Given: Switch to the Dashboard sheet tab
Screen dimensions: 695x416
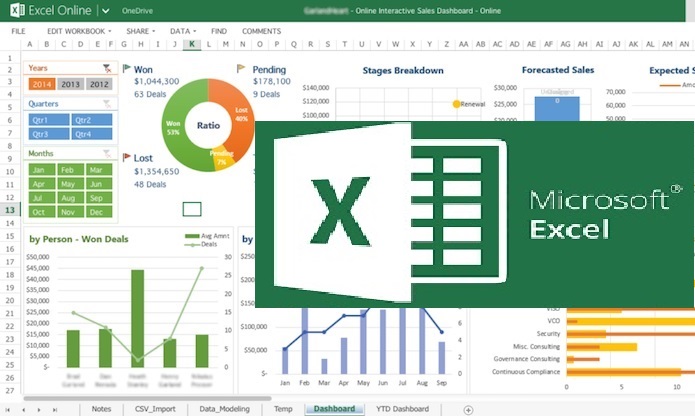Looking at the screenshot, I should click(x=335, y=409).
